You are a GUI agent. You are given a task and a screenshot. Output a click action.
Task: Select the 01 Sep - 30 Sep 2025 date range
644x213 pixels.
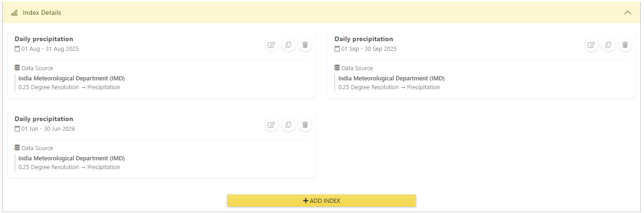(369, 49)
